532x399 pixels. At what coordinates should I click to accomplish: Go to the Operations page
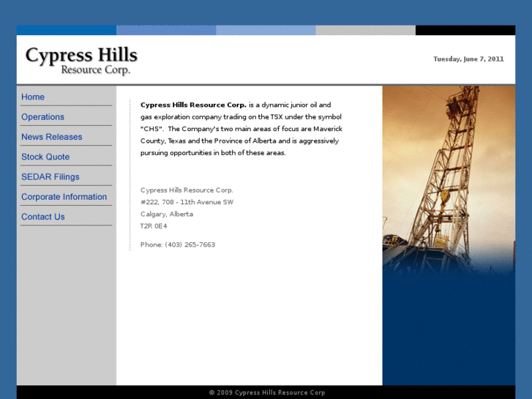click(x=42, y=117)
